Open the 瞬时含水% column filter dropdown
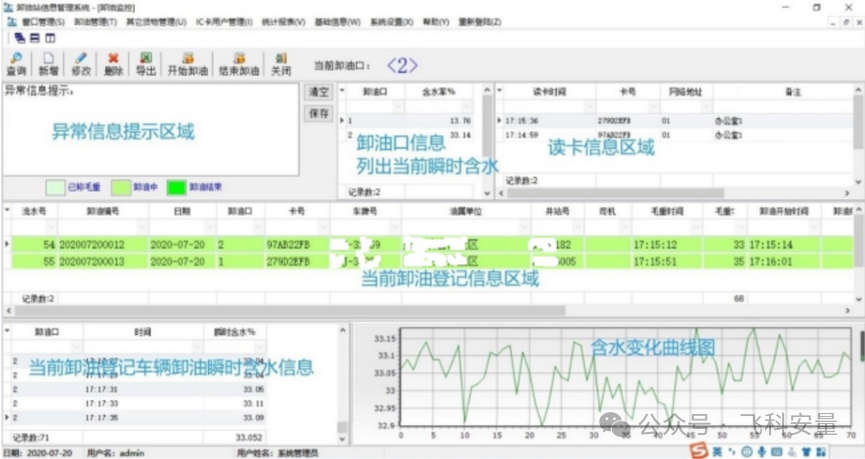 259,346
